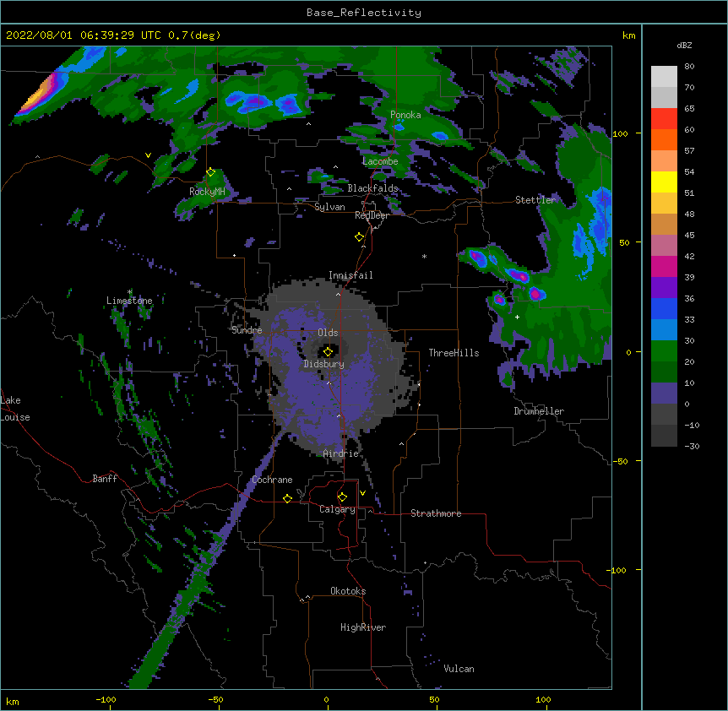Image resolution: width=728 pixels, height=711 pixels.
Task: Click the ThreeHills town label
Action: (454, 353)
